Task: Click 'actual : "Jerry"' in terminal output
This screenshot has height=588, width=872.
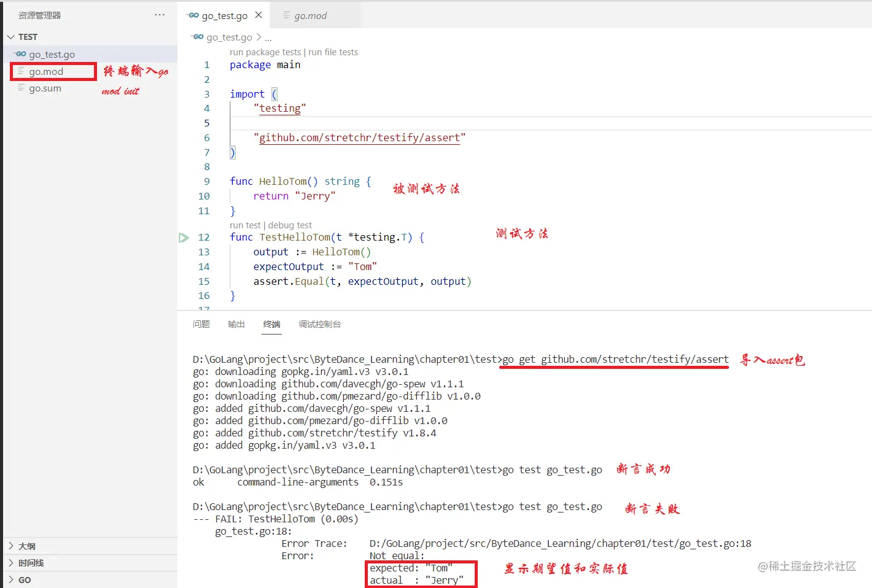Action: [x=416, y=581]
